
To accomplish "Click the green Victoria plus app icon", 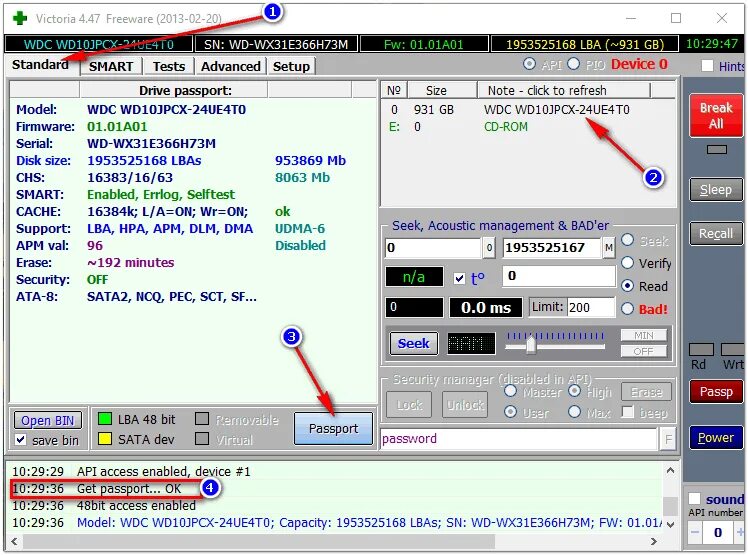I will 20,18.
